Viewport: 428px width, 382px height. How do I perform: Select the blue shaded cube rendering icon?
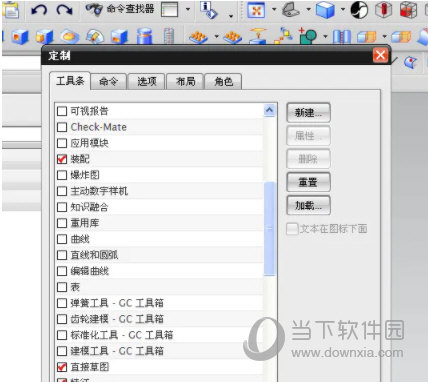325,10
